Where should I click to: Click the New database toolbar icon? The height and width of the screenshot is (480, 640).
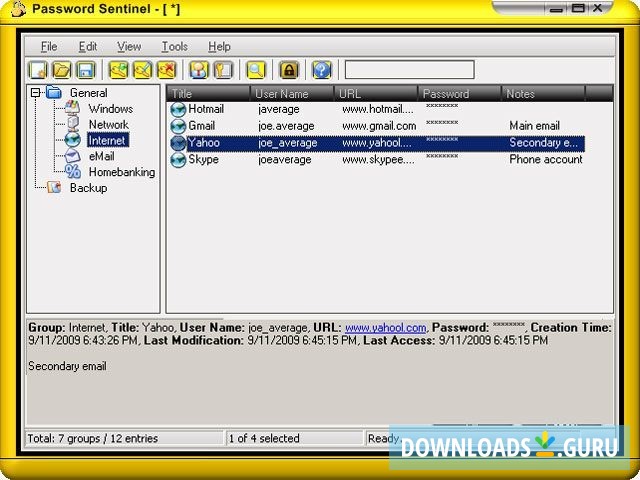point(38,70)
